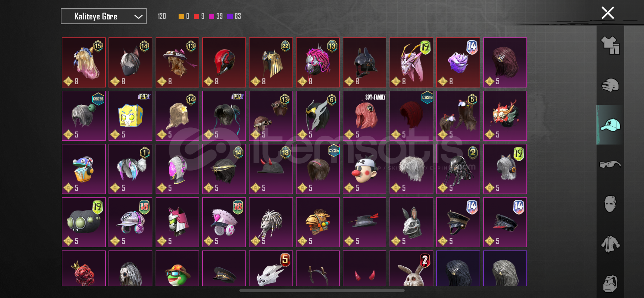Open the backpack category icon

[610, 284]
